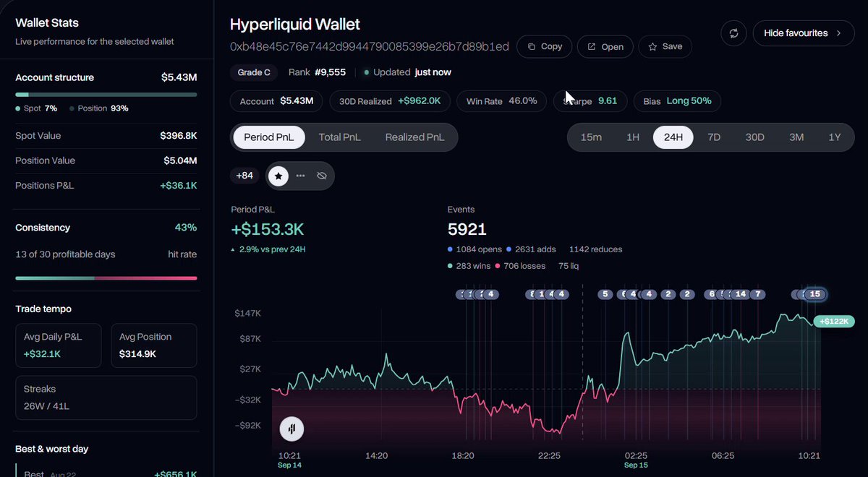Click Best & worst day heading

tap(52, 449)
